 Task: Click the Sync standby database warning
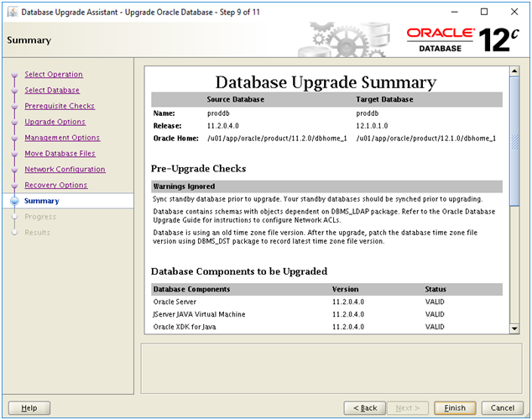pyautogui.click(x=317, y=199)
